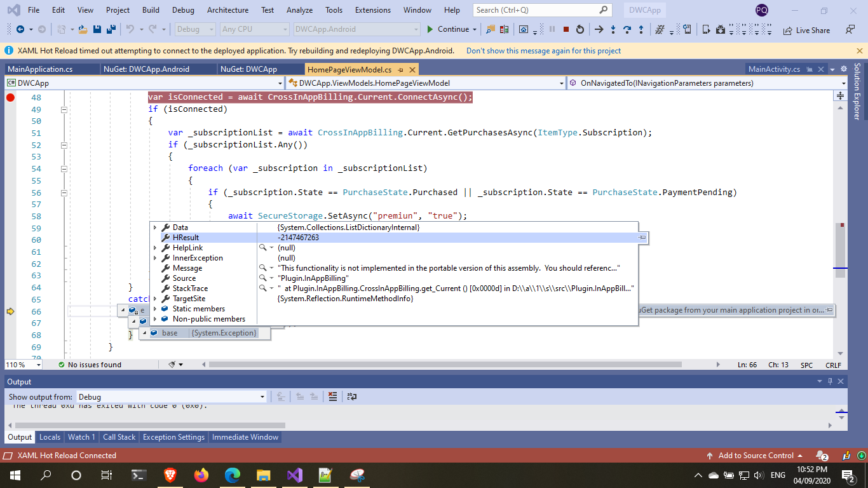Click the Windows Start button
This screenshot has height=488, width=868.
[x=15, y=475]
